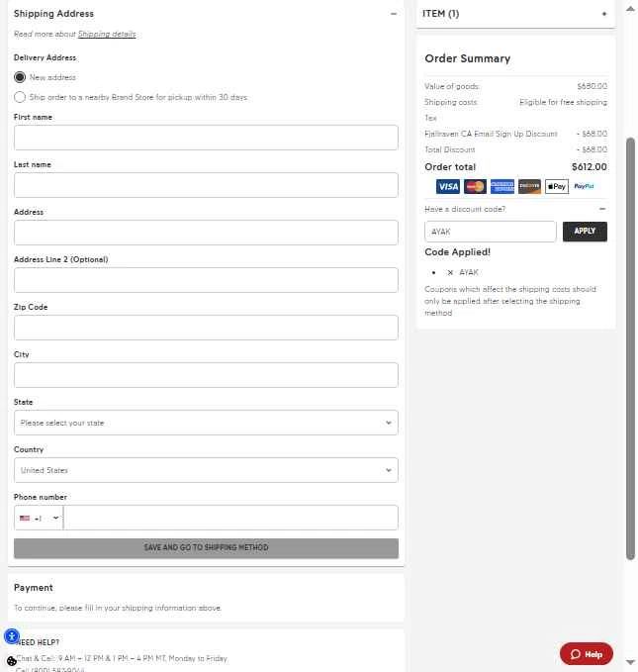Click the Apple Pay icon

point(557,186)
